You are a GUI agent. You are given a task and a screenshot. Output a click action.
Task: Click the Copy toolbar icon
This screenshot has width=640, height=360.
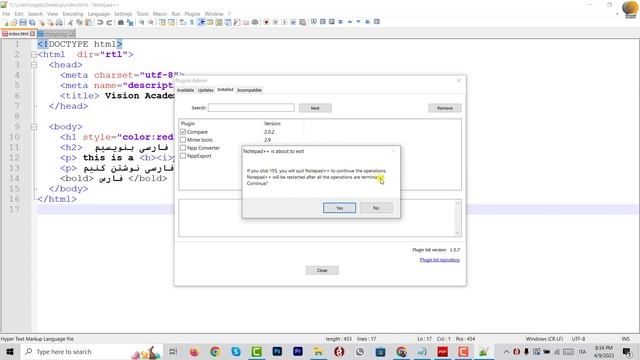coord(79,22)
